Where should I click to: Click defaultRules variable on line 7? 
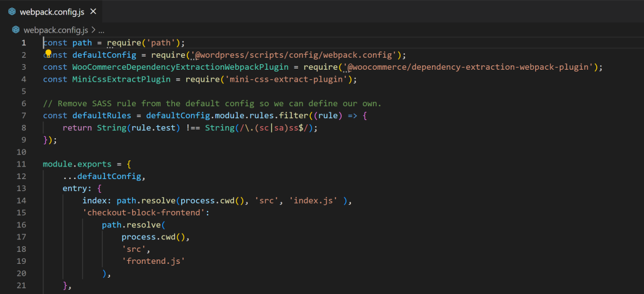click(x=102, y=116)
